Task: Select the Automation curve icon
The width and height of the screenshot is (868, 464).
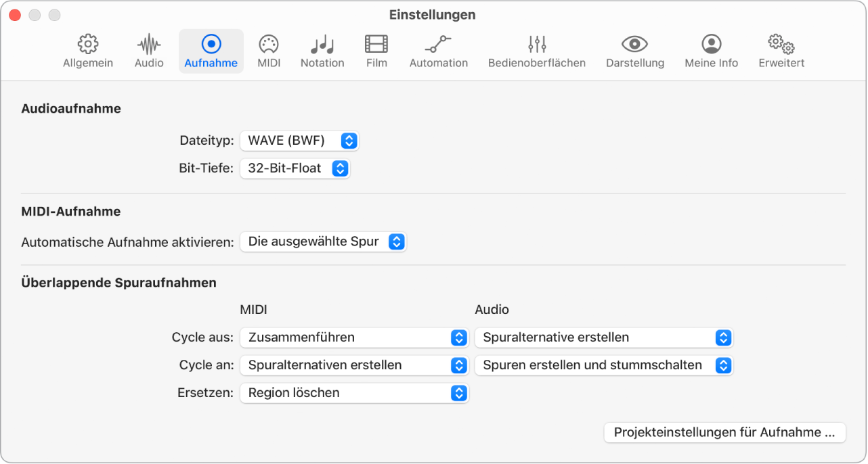Action: (x=438, y=45)
